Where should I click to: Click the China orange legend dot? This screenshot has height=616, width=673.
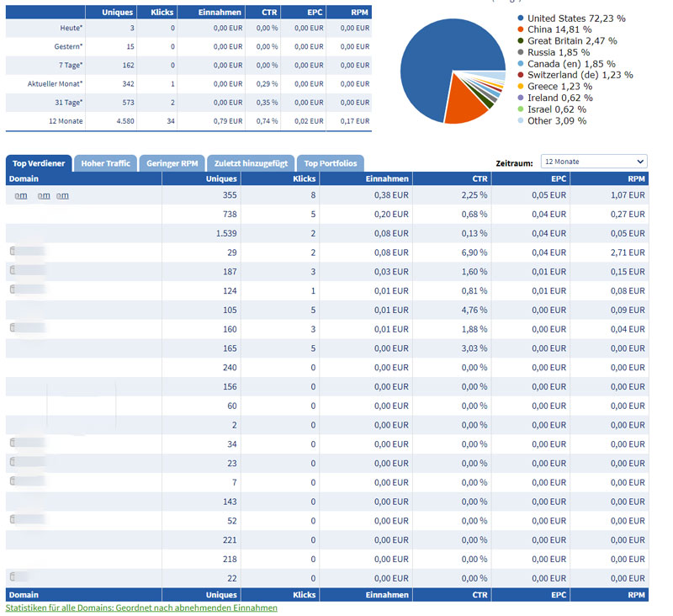[x=521, y=29]
